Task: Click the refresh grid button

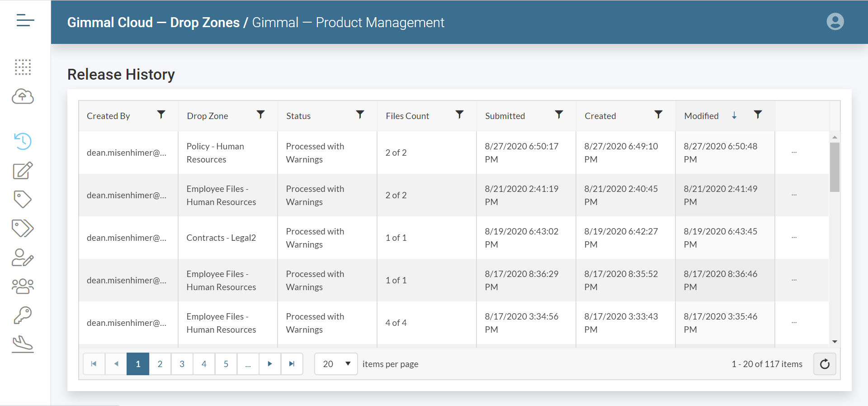Action: [825, 364]
